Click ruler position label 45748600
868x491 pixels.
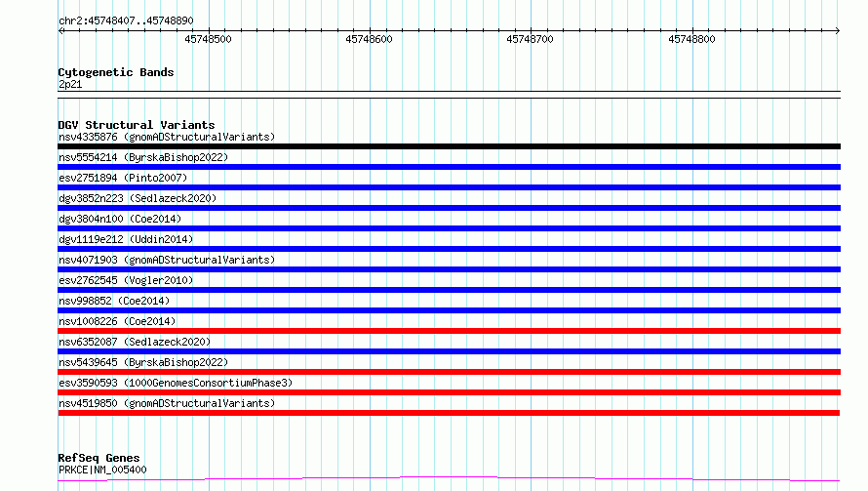[x=369, y=39]
